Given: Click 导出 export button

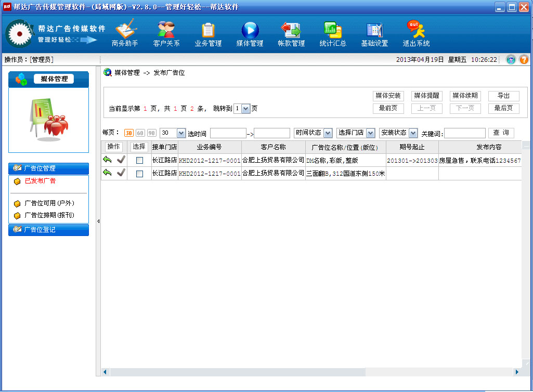Looking at the screenshot, I should [x=503, y=96].
